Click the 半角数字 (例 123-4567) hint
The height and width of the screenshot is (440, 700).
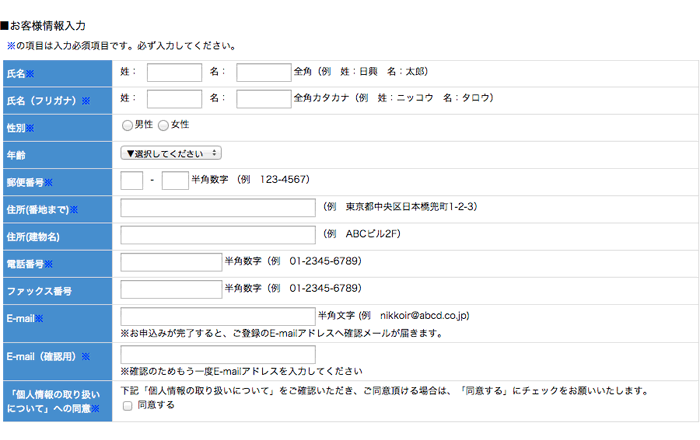[x=250, y=179]
